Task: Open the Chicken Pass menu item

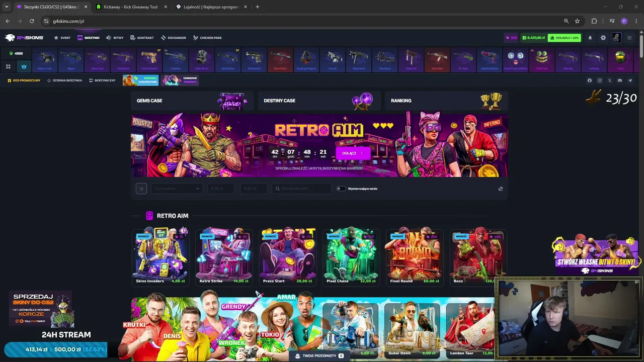Action: tap(207, 38)
